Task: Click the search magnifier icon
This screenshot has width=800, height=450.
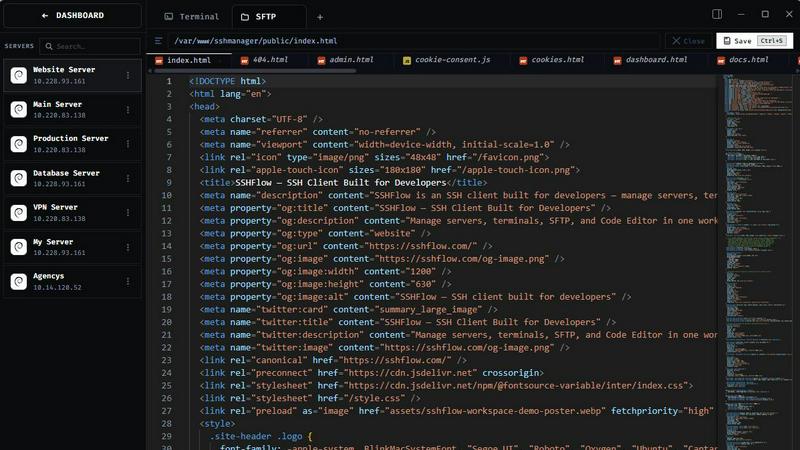Action: coord(49,46)
